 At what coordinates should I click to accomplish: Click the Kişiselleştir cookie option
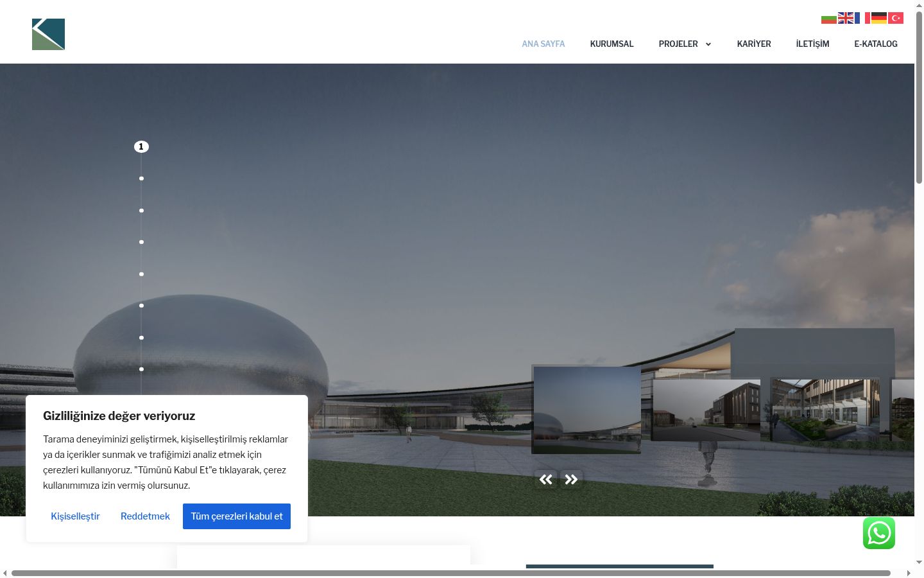coord(76,516)
